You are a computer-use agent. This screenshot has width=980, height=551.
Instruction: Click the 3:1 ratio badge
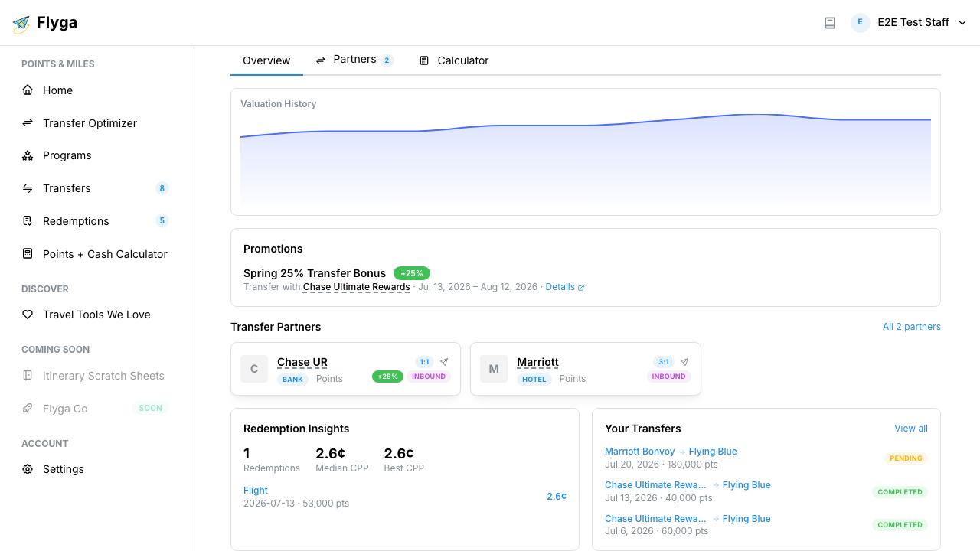click(664, 362)
